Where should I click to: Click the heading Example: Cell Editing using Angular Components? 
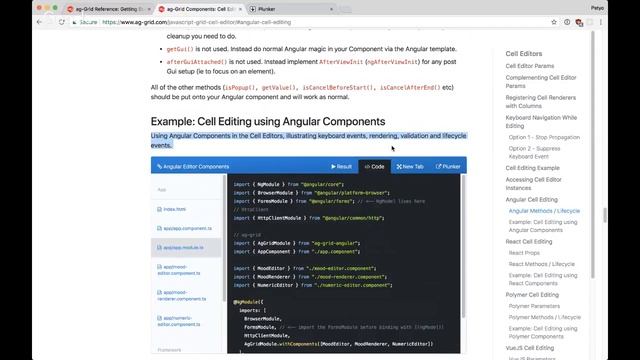tap(268, 121)
